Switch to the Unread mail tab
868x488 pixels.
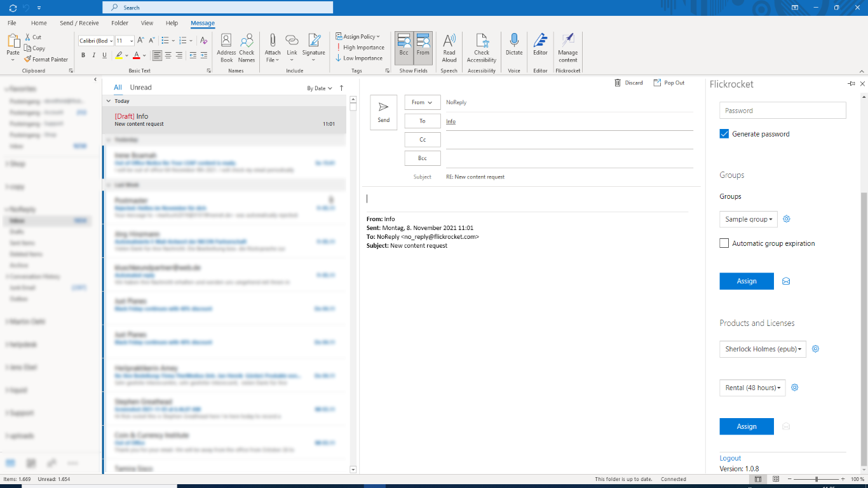coord(141,88)
